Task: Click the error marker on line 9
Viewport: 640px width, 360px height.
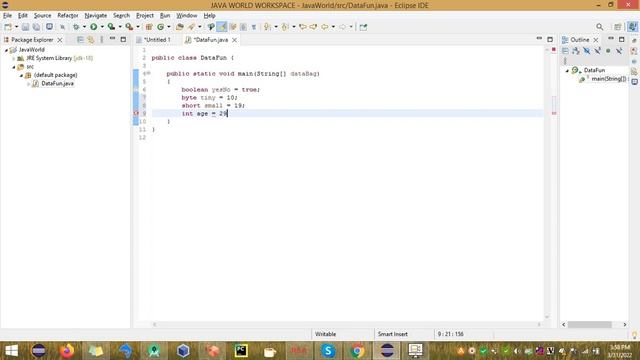Action: (x=136, y=113)
